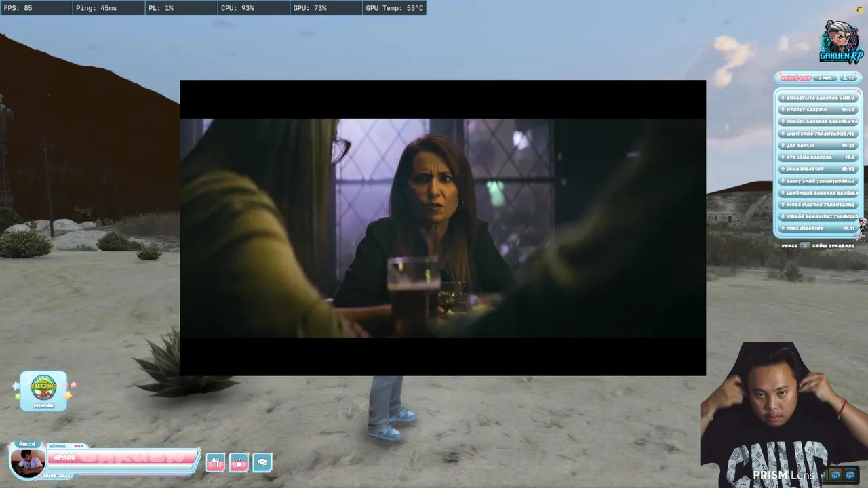Click the player avatar portrait in HUD
Image resolution: width=868 pixels, height=488 pixels.
point(28,462)
